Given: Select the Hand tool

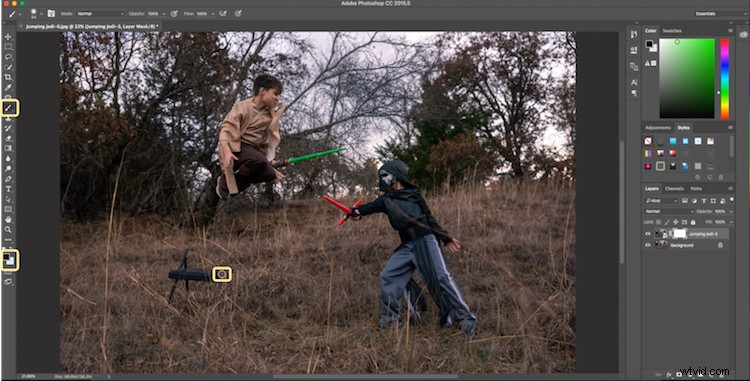Looking at the screenshot, I should click(8, 219).
